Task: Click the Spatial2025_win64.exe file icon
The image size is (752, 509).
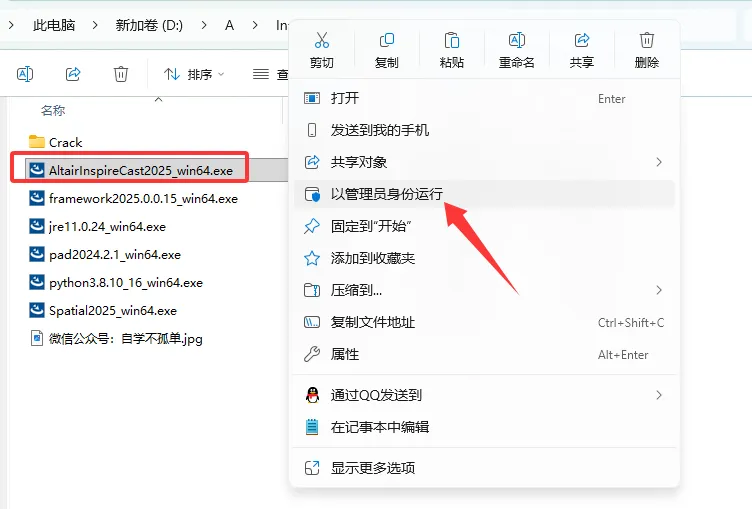Action: coord(36,310)
